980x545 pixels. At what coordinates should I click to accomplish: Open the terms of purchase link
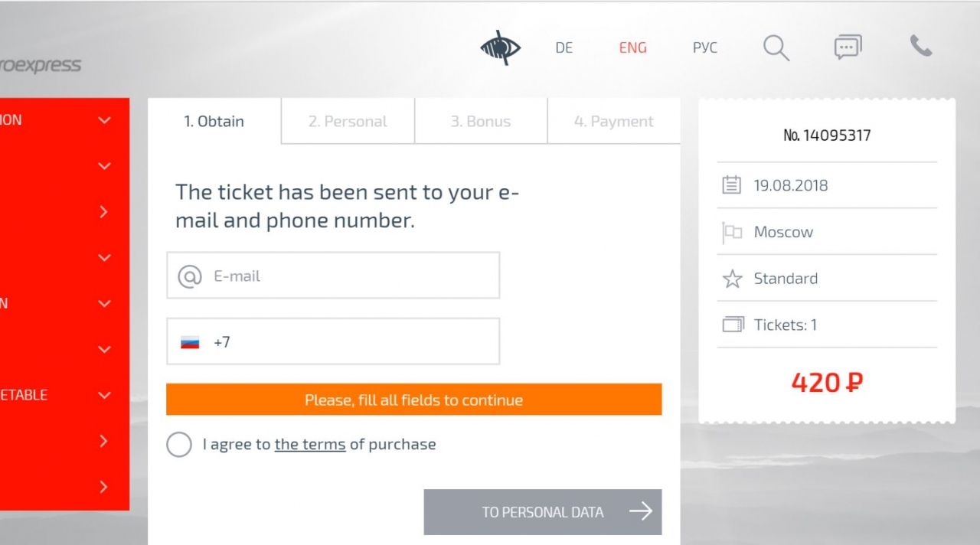pos(310,444)
